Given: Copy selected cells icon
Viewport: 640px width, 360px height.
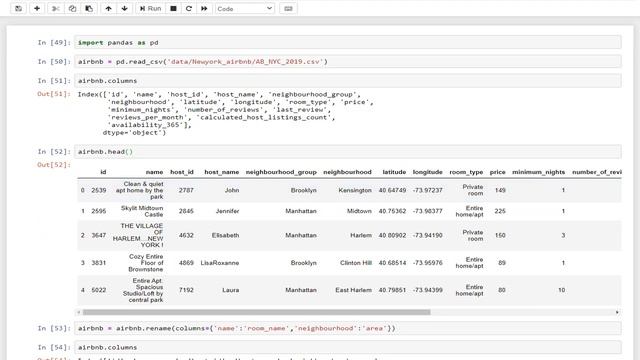Looking at the screenshot, I should [72, 9].
